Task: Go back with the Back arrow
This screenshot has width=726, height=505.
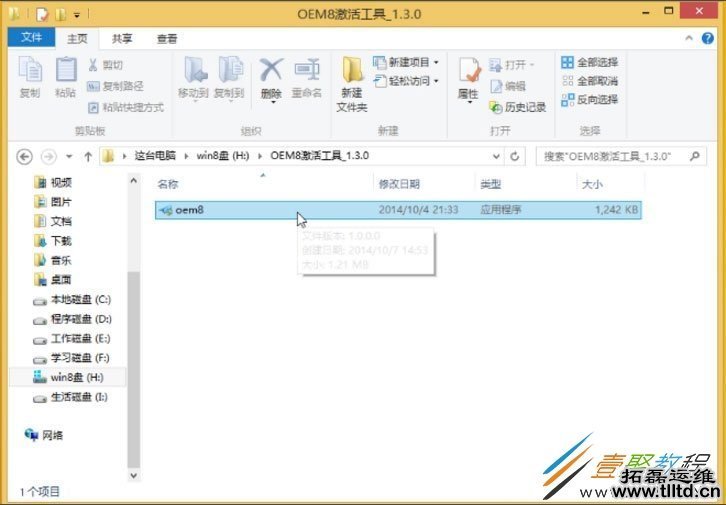Action: click(x=25, y=156)
